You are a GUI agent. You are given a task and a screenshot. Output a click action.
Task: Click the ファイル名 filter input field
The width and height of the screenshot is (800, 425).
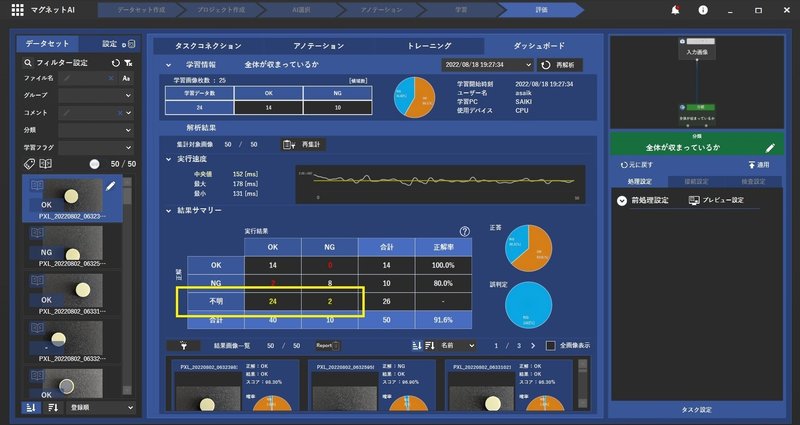click(x=88, y=79)
